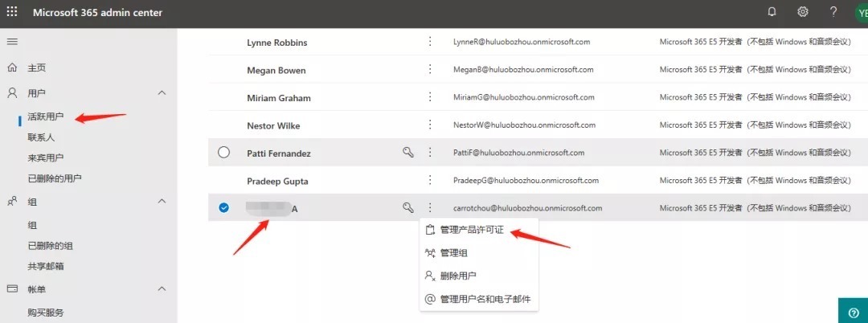
Task: Open 购买服务 in the sidebar
Action: (x=45, y=313)
